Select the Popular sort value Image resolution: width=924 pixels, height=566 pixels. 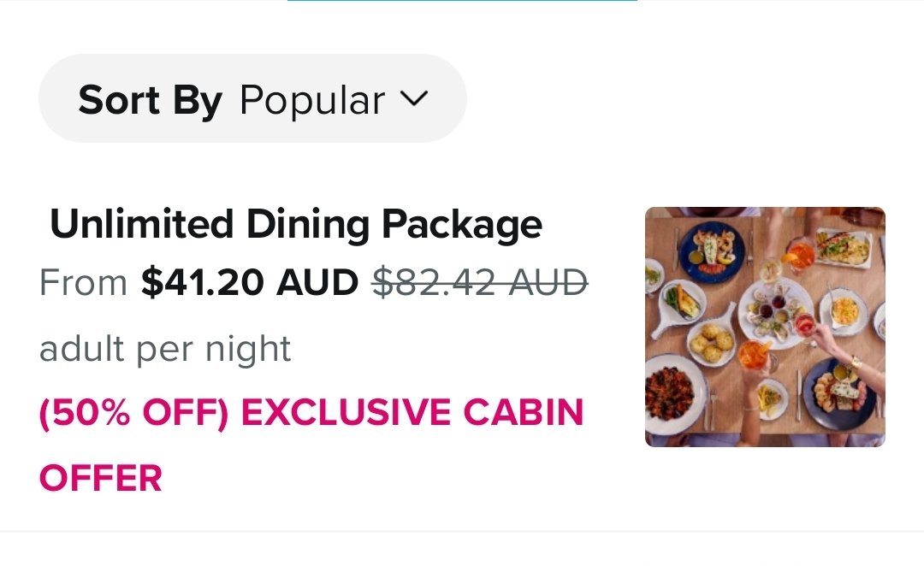tap(312, 101)
